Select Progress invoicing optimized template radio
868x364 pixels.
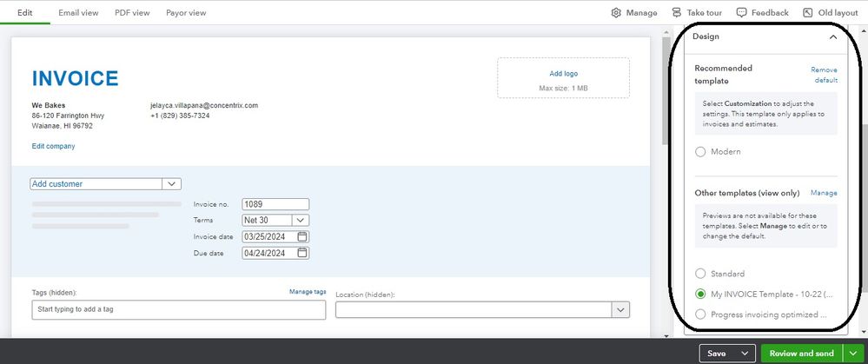700,314
